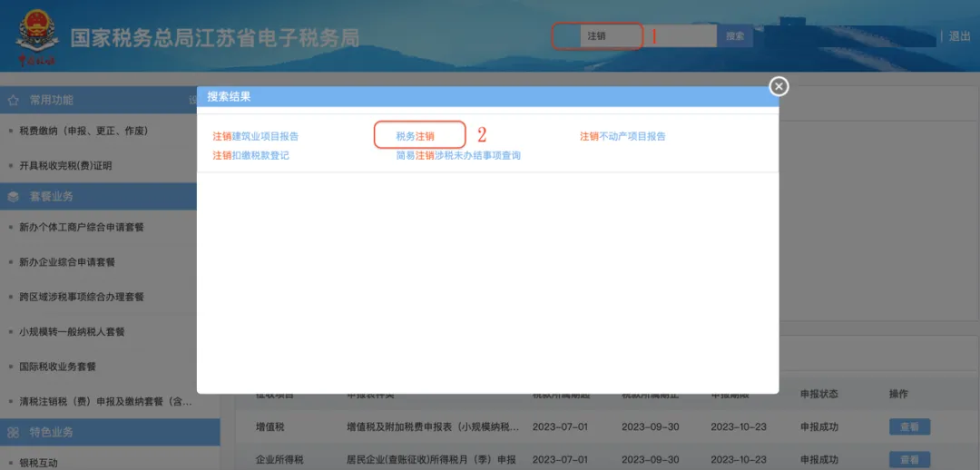
Task: Click 增值税及附加税费申报表 entry
Action: pos(433,426)
